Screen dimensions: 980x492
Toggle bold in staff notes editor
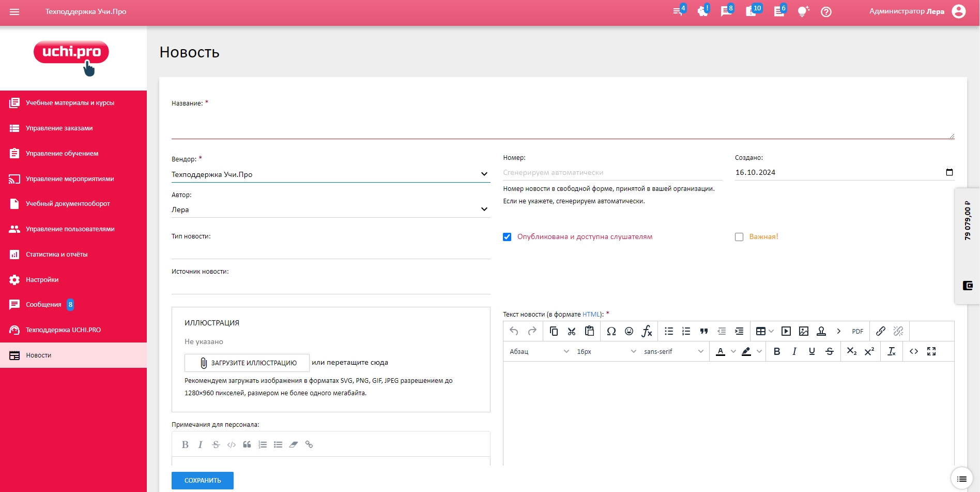pos(185,444)
